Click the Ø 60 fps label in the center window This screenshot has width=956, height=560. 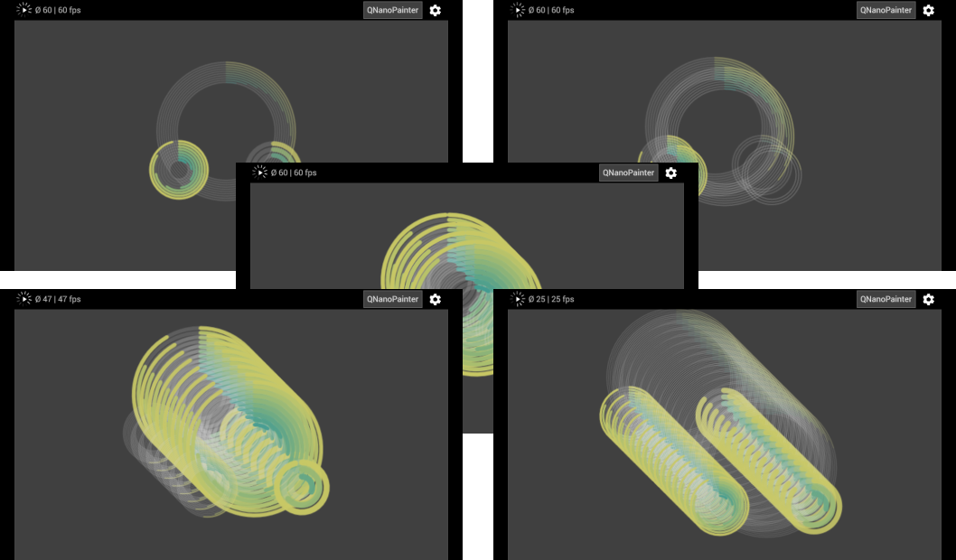pyautogui.click(x=291, y=173)
